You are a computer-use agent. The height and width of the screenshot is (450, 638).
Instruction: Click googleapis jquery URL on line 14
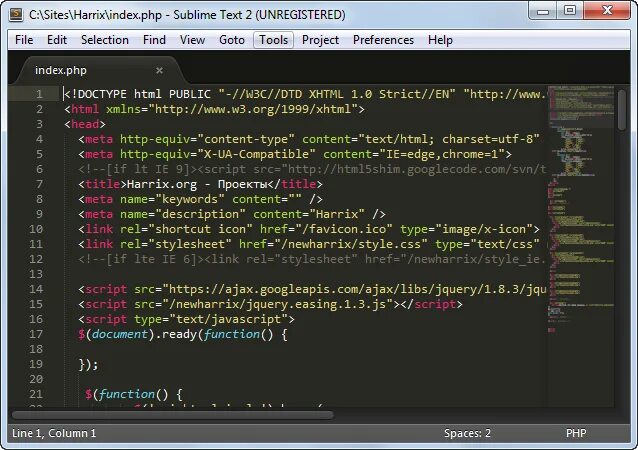(354, 289)
